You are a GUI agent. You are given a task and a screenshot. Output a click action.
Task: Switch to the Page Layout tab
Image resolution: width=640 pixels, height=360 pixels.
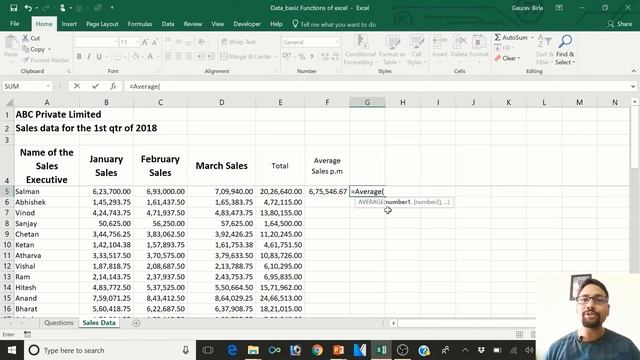coord(102,24)
